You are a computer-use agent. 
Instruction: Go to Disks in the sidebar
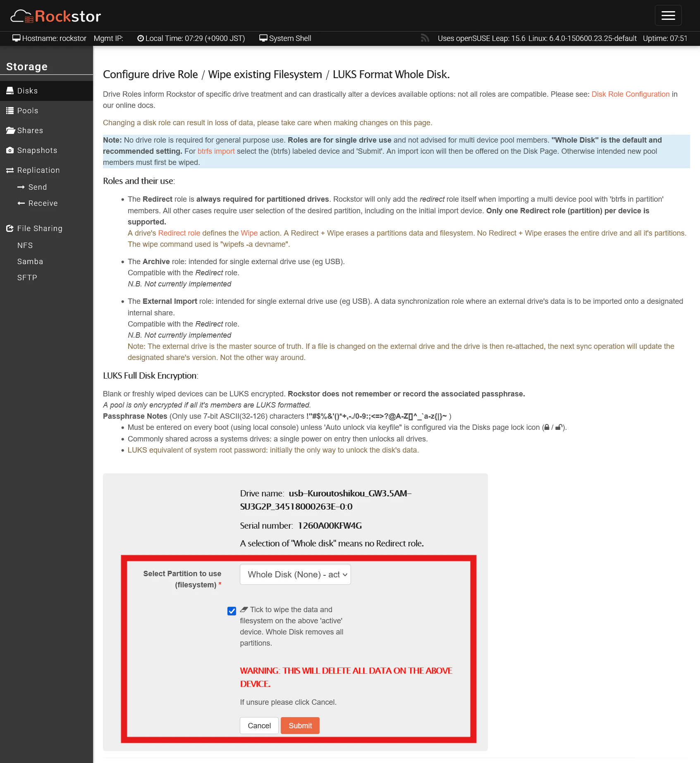(46, 91)
